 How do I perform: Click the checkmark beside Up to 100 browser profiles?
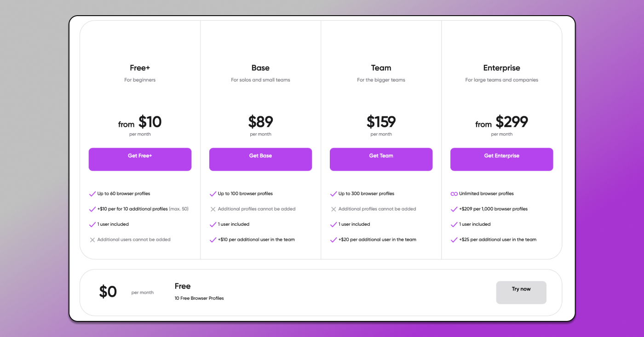(213, 194)
